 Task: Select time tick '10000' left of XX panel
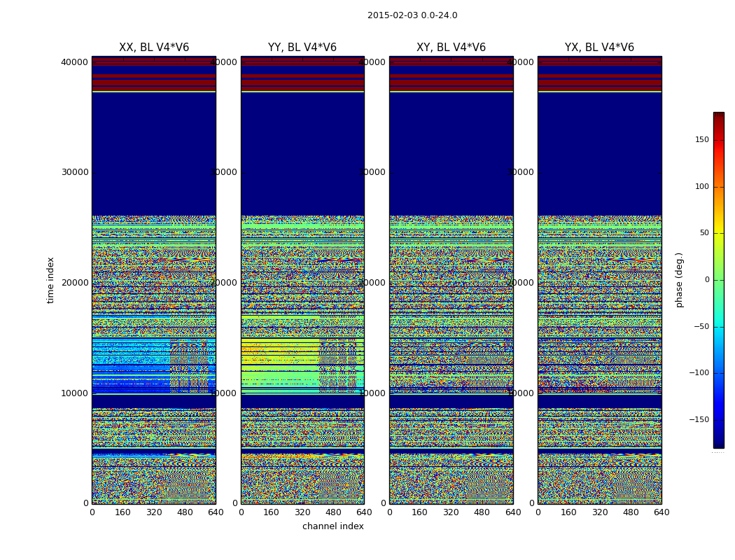coord(74,393)
